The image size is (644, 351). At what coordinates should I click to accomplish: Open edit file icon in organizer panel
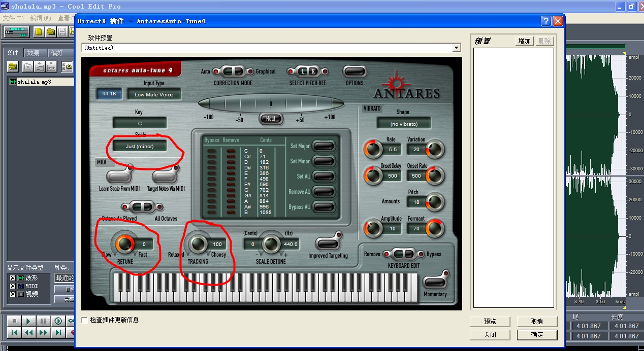click(51, 66)
